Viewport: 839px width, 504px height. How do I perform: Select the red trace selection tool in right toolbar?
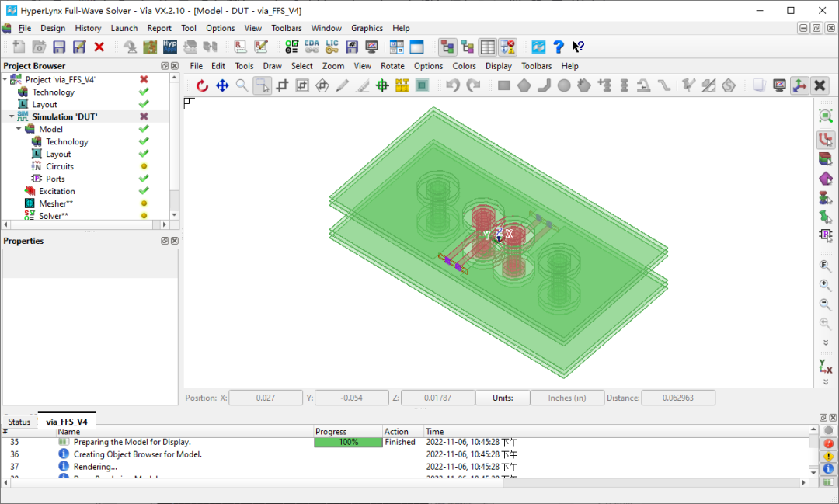[826, 140]
